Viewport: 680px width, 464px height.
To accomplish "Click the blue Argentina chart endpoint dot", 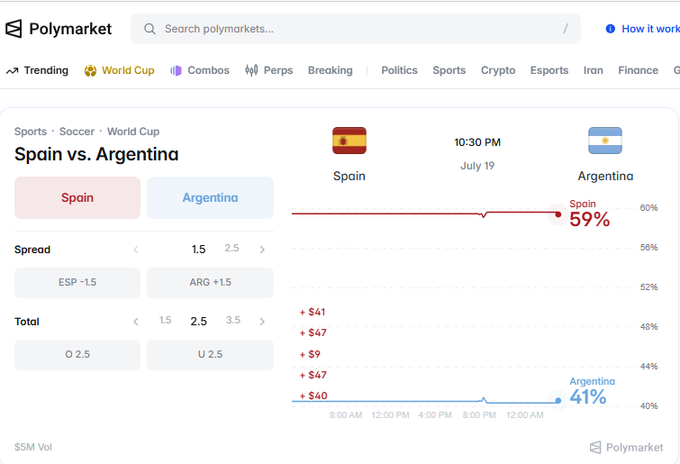I will pyautogui.click(x=558, y=400).
